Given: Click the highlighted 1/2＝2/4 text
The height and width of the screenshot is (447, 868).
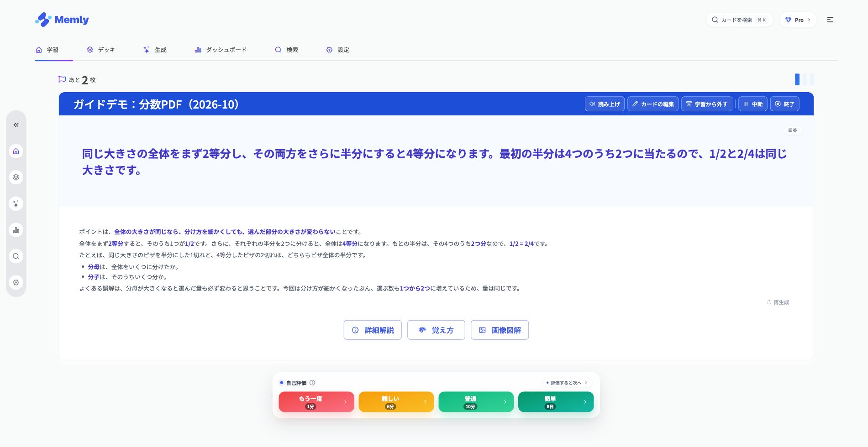Looking at the screenshot, I should click(x=521, y=244).
